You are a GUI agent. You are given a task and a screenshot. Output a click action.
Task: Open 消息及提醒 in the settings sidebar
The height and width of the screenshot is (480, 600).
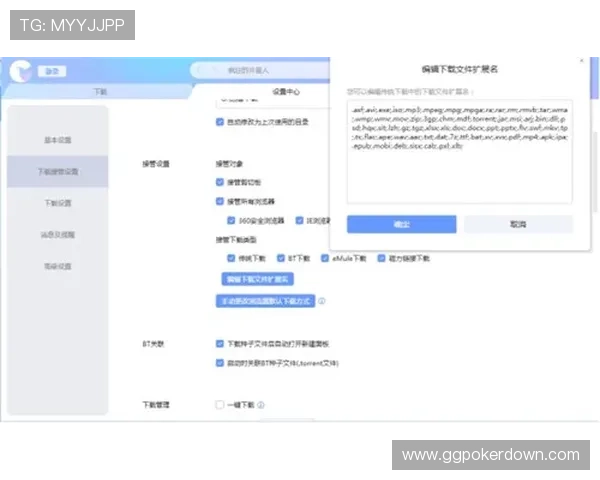(57, 235)
